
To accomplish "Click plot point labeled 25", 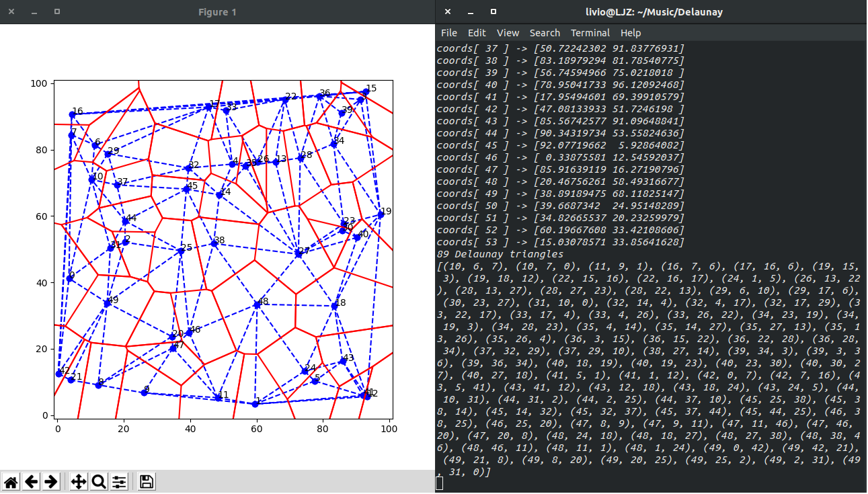I will (x=180, y=251).
